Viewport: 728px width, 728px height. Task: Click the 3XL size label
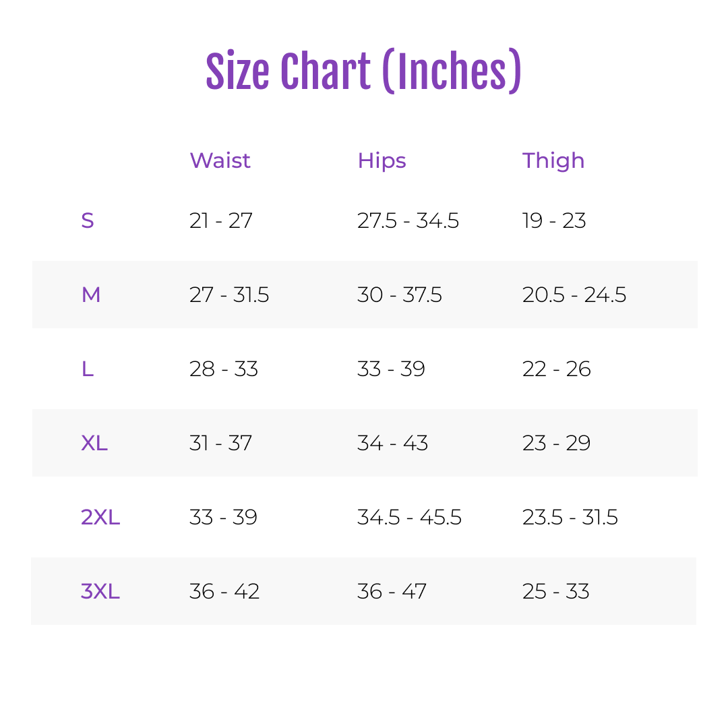click(100, 592)
